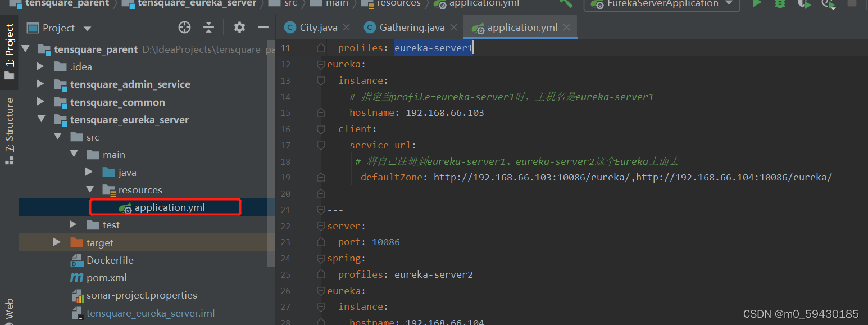Select the application.yml editor tab
Screen dimensions: 868x325
point(521,28)
